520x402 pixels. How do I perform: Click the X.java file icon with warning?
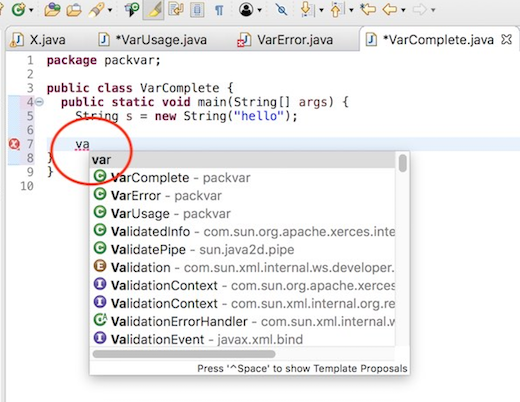(x=17, y=40)
